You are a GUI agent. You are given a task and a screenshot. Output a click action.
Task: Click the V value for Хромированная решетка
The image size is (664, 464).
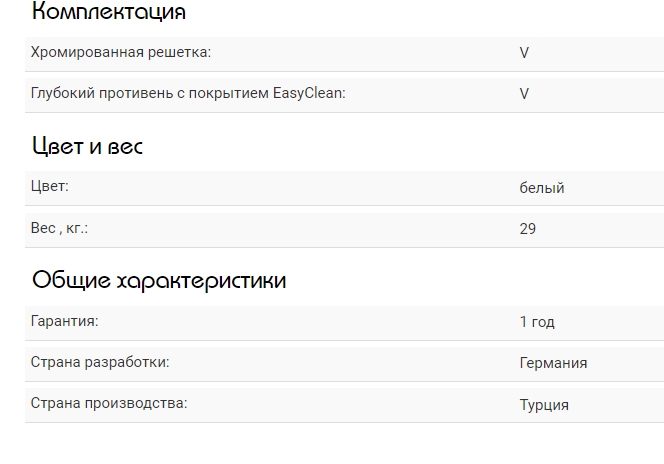click(524, 53)
